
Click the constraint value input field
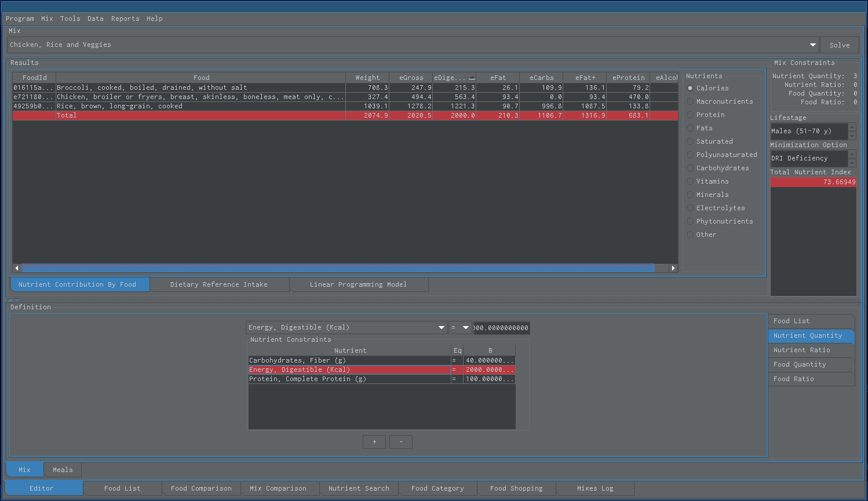[x=501, y=328]
